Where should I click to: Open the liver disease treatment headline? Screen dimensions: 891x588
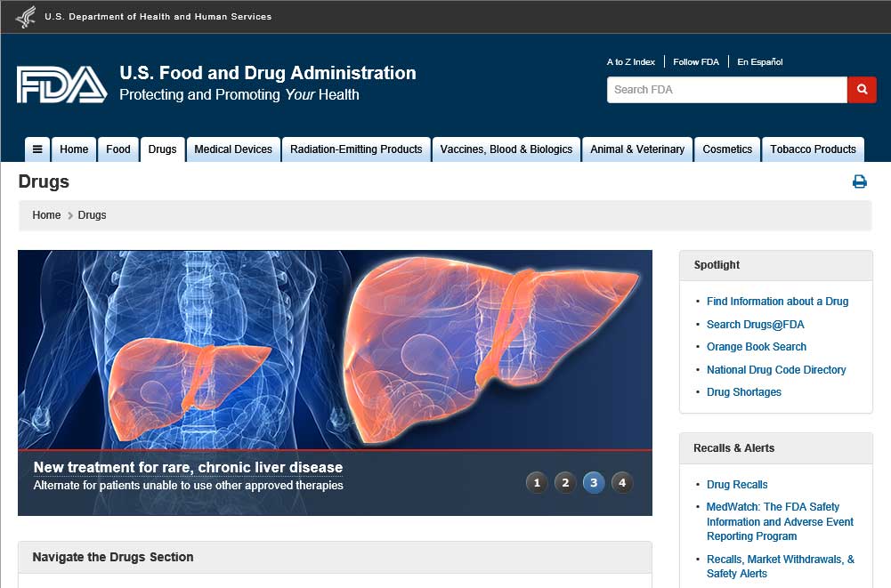[x=188, y=467]
